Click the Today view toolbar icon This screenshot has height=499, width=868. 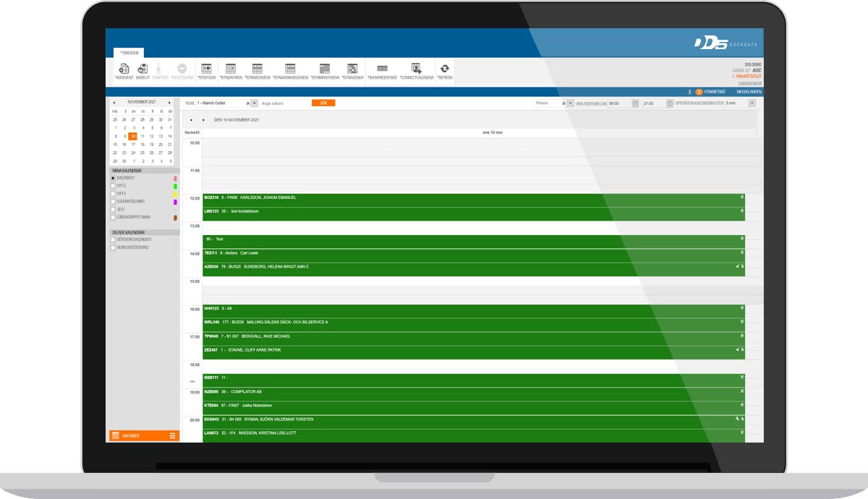(206, 69)
